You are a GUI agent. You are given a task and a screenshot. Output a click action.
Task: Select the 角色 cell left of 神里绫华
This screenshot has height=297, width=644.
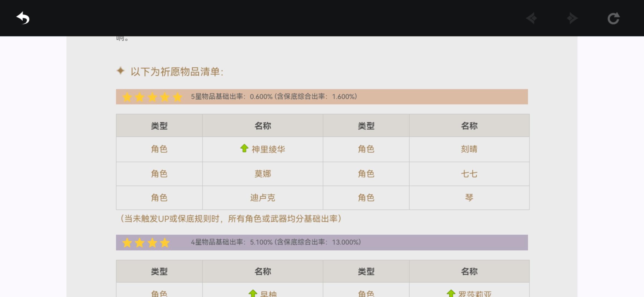(159, 149)
